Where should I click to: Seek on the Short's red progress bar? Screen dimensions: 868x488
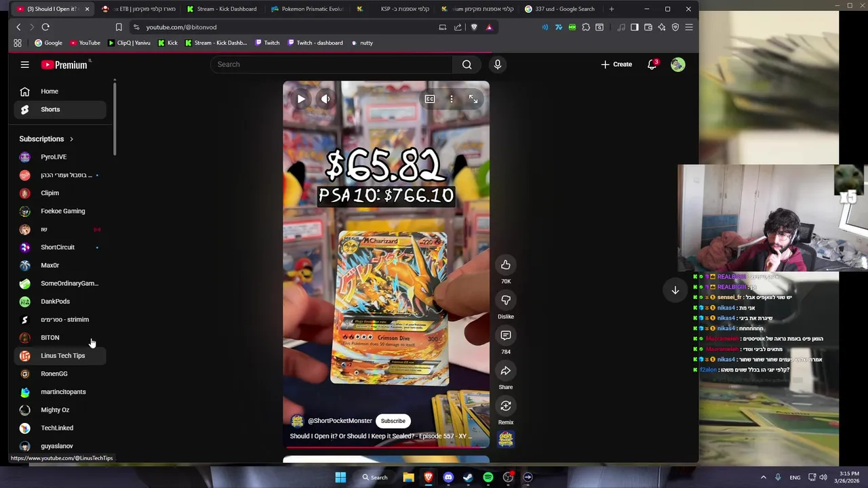click(386, 447)
